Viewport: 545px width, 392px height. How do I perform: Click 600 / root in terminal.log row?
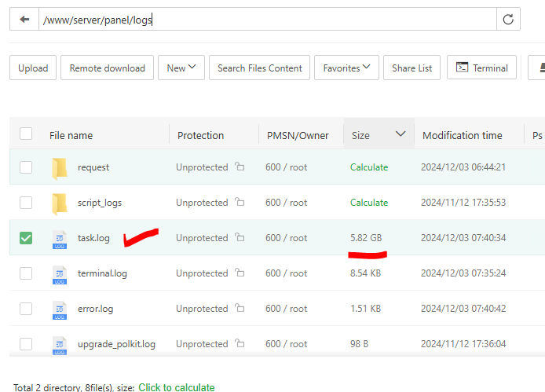(286, 273)
